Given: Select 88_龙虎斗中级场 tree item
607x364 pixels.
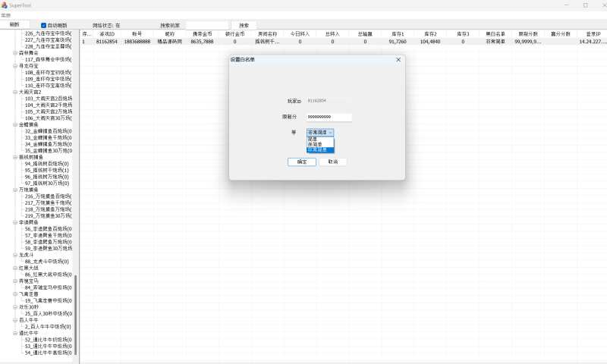Looking at the screenshot, I should pos(46,261).
